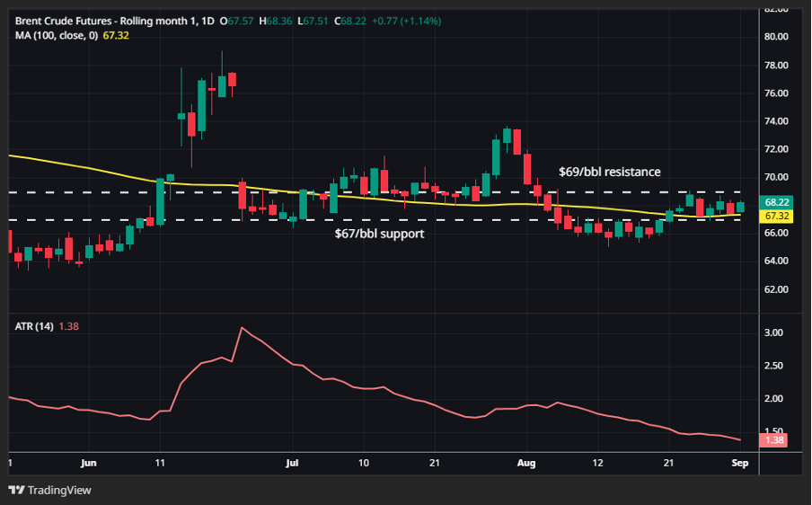Click the TradingView logo icon
Image resolution: width=812 pixels, height=505 pixels.
[16, 490]
